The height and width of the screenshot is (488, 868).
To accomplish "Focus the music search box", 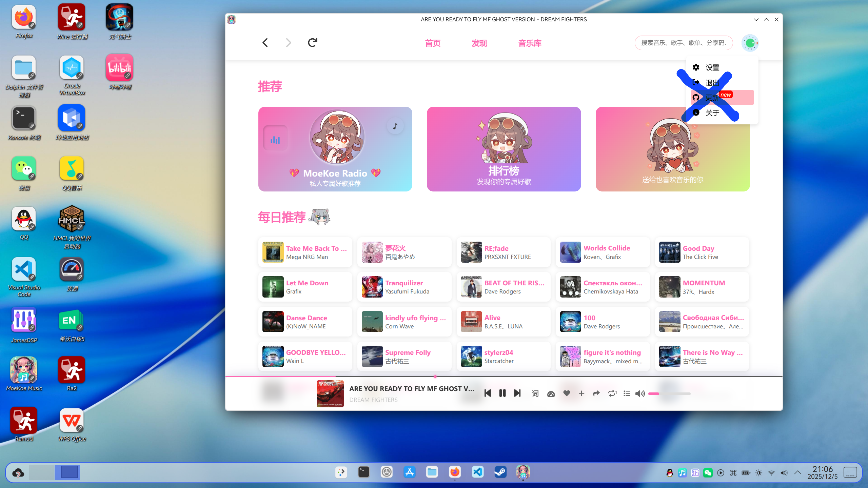I will click(x=684, y=43).
